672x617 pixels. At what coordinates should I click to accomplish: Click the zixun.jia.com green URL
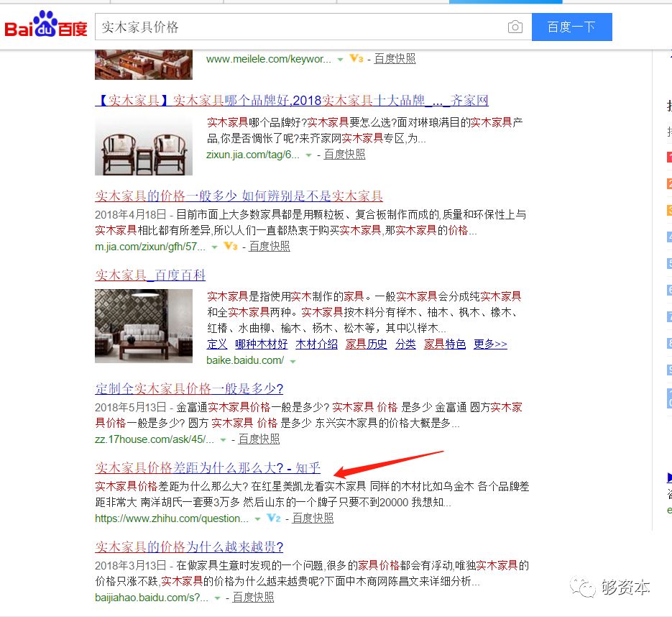253,155
